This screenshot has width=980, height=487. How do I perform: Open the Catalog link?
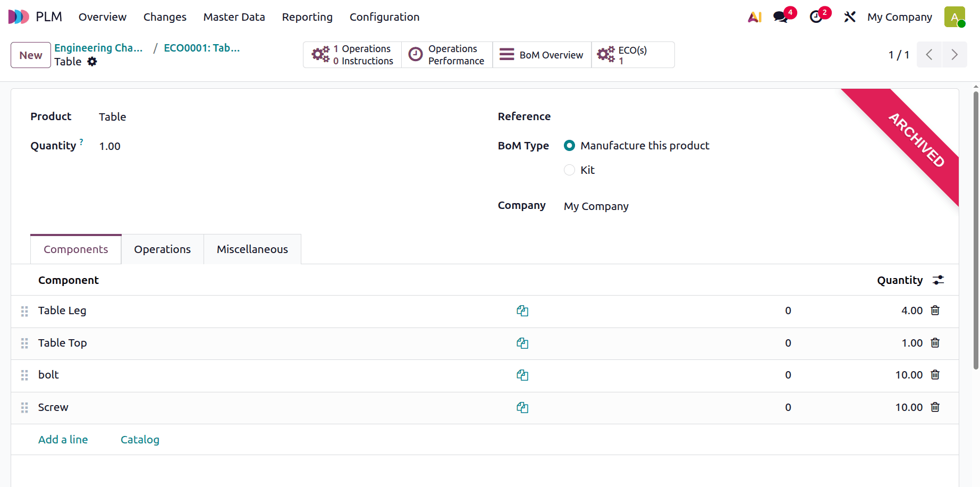[140, 440]
